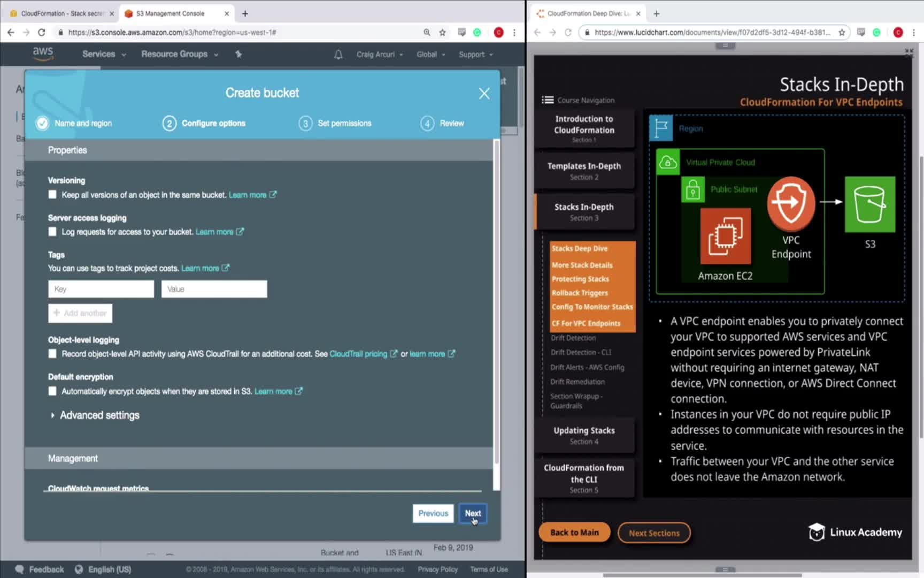The image size is (924, 578).
Task: Open new tab in the Lucidchart window
Action: [657, 13]
